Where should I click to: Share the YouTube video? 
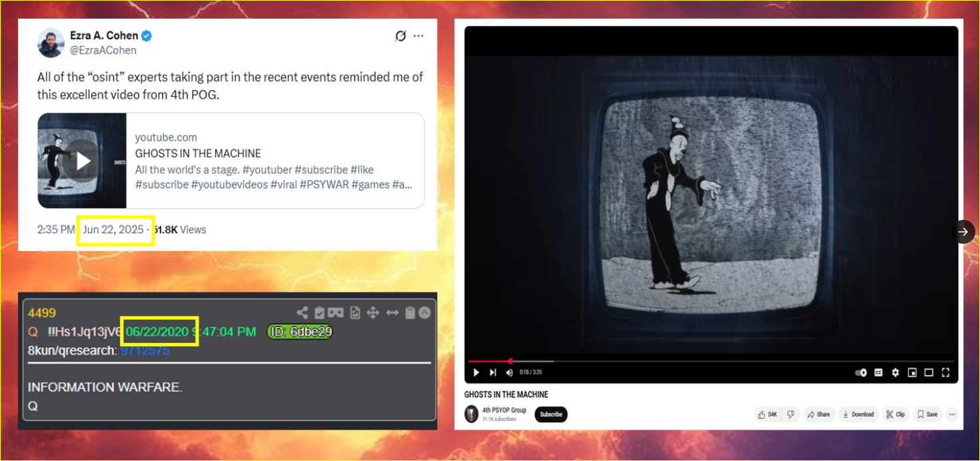[x=819, y=414]
